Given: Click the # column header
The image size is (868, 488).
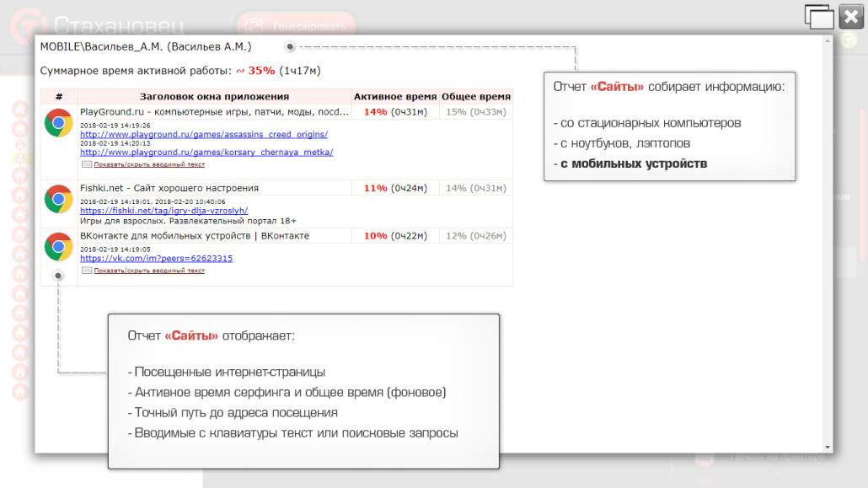Looking at the screenshot, I should click(59, 96).
